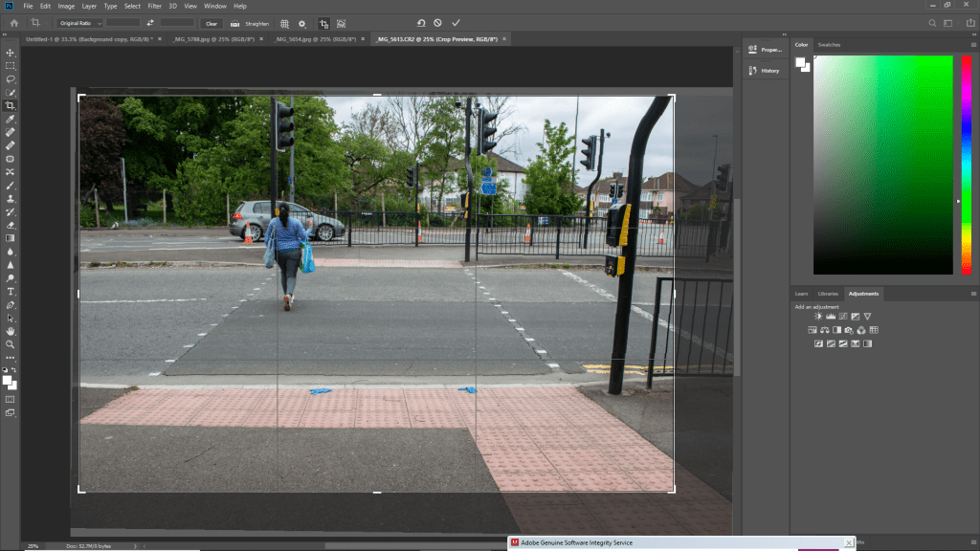This screenshot has width=980, height=551.
Task: Select the Zoom tool in the toolbar
Action: coord(11,343)
